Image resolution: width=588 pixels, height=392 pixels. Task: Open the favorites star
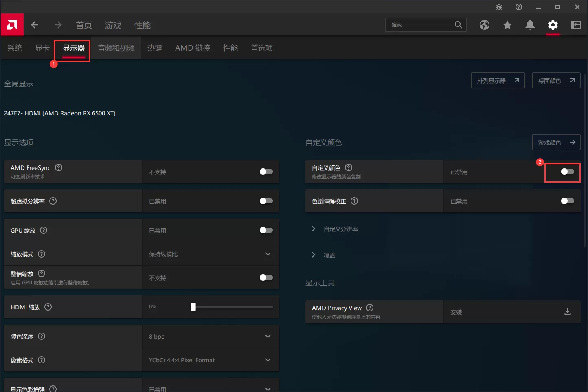[x=507, y=25]
